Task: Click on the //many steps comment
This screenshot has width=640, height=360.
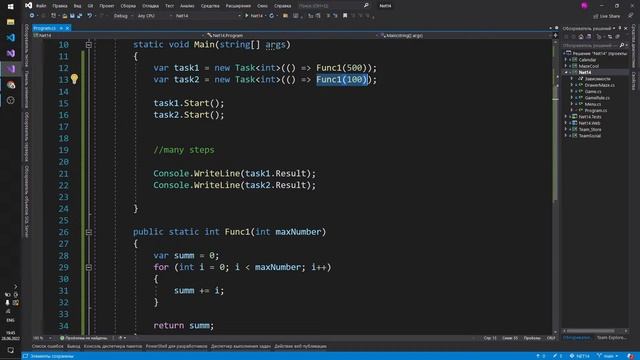Action: pos(184,150)
